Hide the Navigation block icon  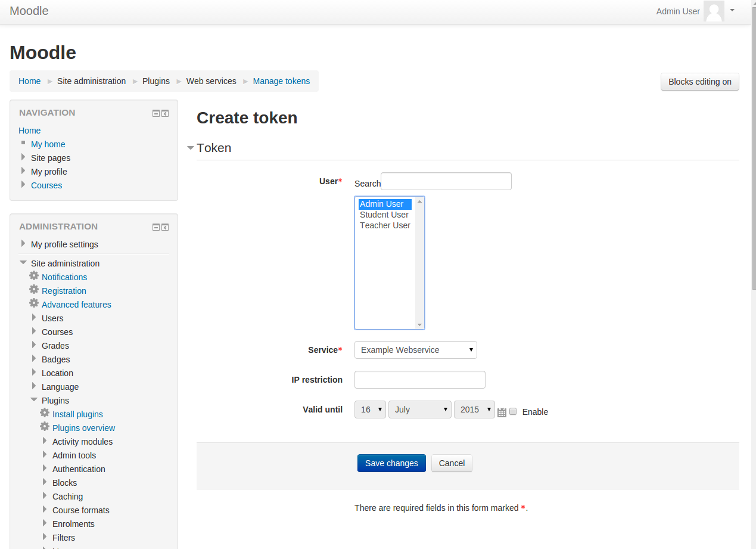click(x=156, y=113)
